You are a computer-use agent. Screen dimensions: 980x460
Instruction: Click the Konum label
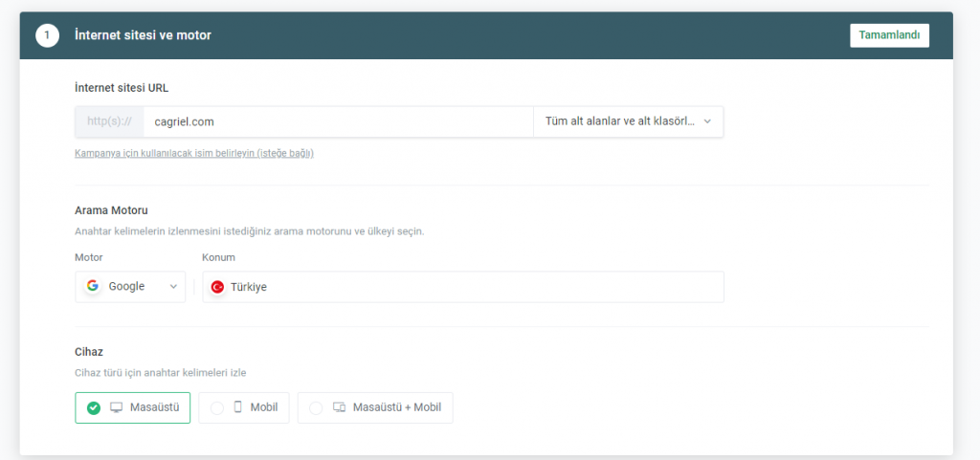point(219,257)
